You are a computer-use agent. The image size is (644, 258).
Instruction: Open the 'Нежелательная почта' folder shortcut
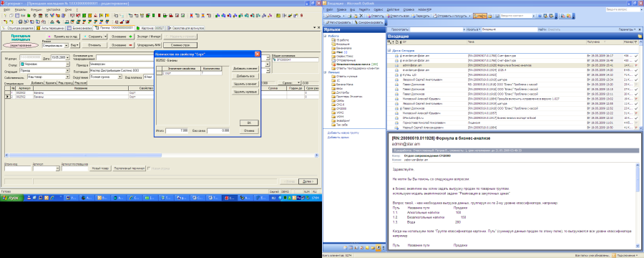[353, 64]
